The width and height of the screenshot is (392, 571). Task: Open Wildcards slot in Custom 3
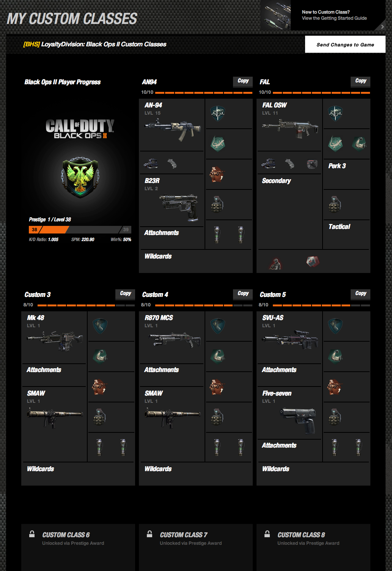(x=78, y=473)
